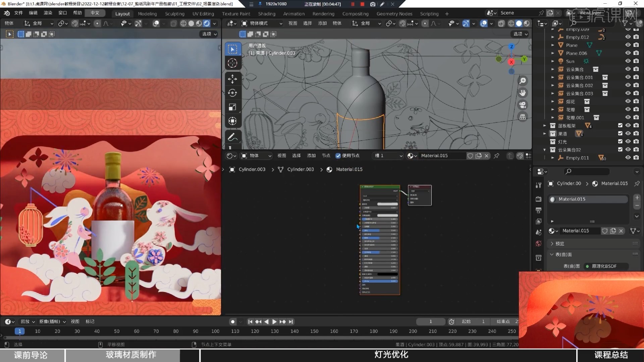Switch perspective/orthographic grid icon
The image size is (644, 362).
(523, 117)
